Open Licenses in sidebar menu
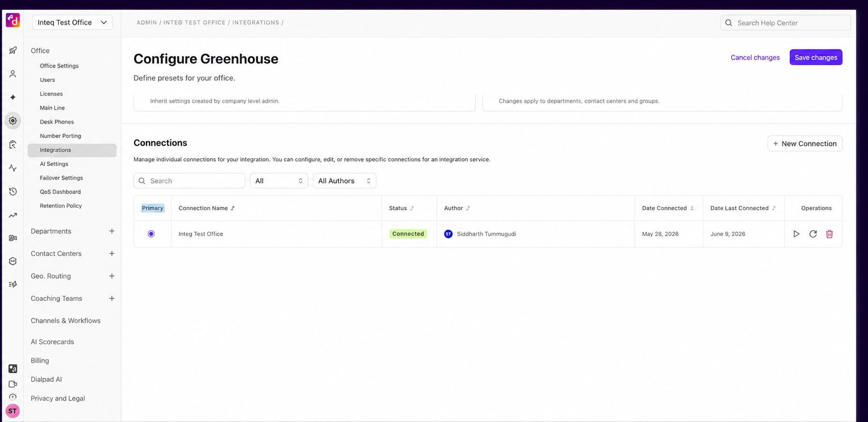This screenshot has width=868, height=422. click(51, 94)
